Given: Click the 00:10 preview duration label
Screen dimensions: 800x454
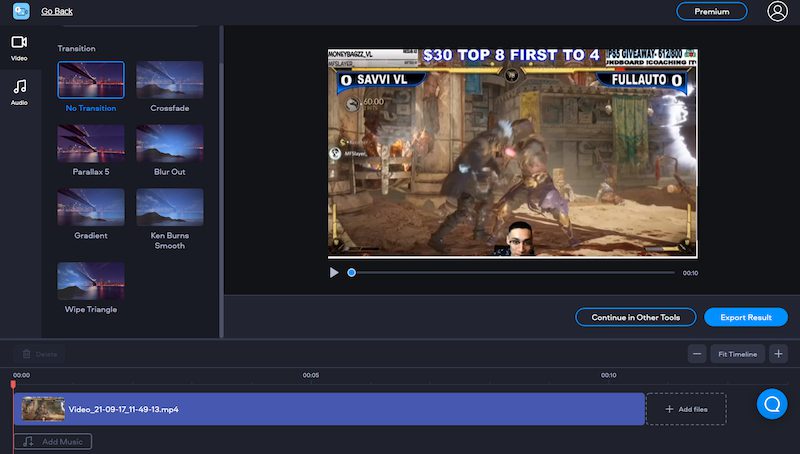Looking at the screenshot, I should [x=690, y=273].
